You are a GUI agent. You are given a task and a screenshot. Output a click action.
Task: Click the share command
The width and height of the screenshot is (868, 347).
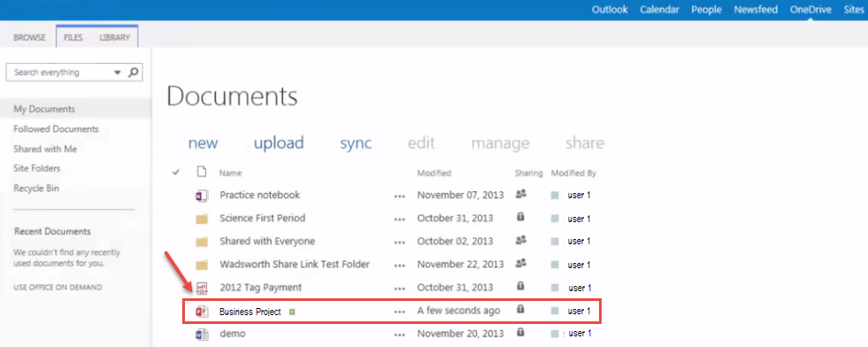[x=585, y=143]
